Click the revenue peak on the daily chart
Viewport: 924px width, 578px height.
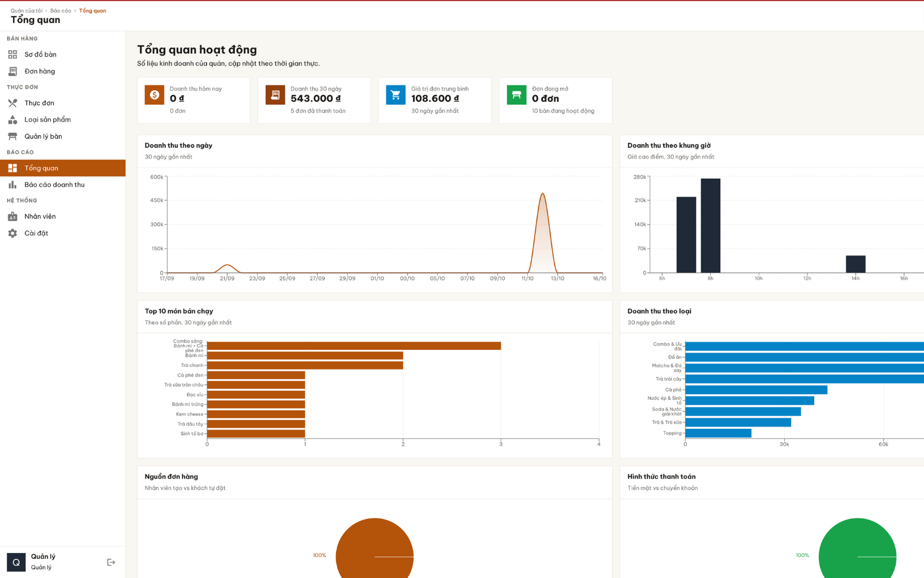click(x=542, y=194)
